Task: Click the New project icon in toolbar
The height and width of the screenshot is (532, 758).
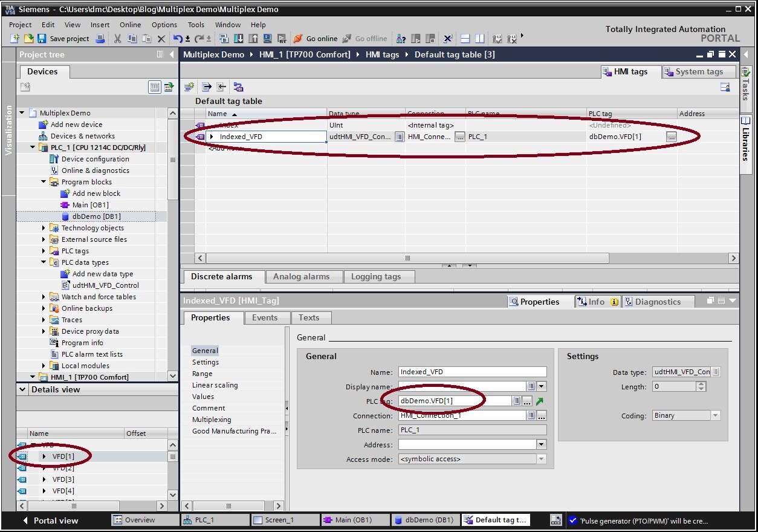Action: [15, 39]
